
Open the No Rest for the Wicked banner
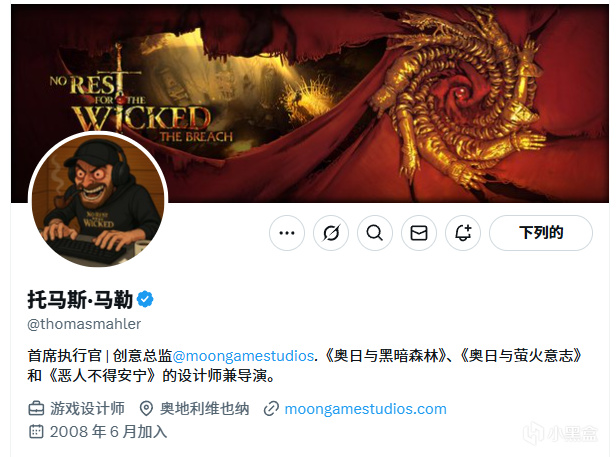tap(310, 103)
